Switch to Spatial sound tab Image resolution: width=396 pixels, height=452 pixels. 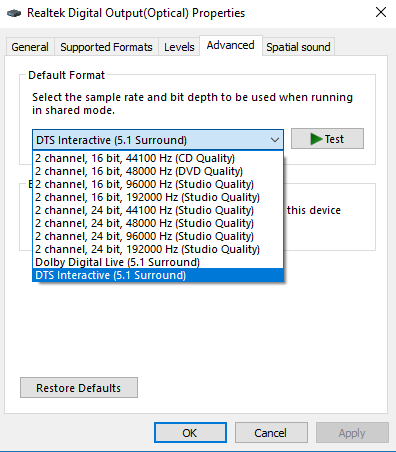[x=298, y=47]
